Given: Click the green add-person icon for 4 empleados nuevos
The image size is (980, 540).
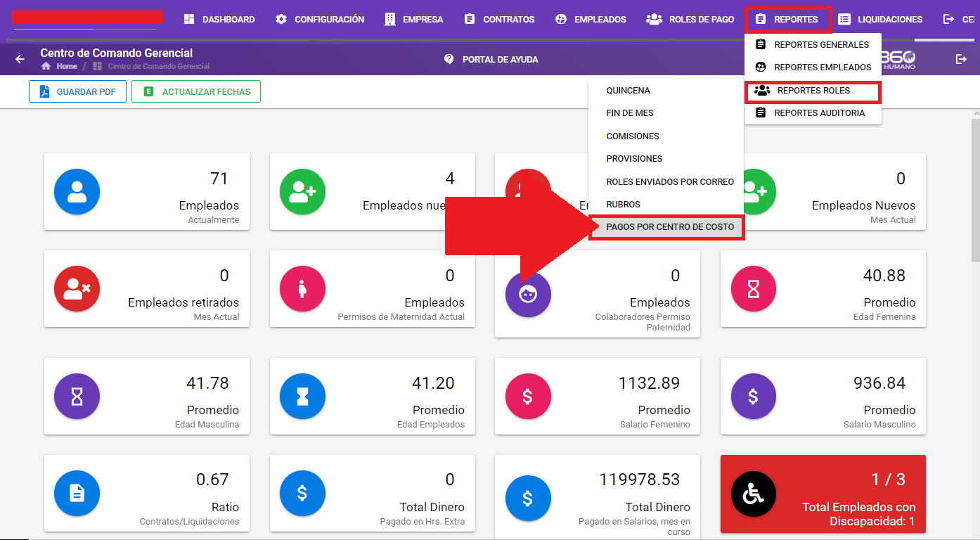Looking at the screenshot, I should tap(302, 191).
